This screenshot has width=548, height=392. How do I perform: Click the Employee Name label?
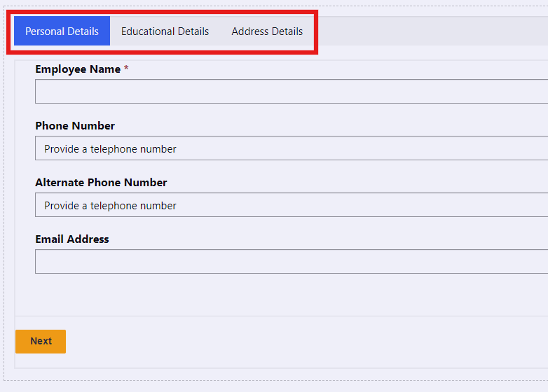coord(78,69)
